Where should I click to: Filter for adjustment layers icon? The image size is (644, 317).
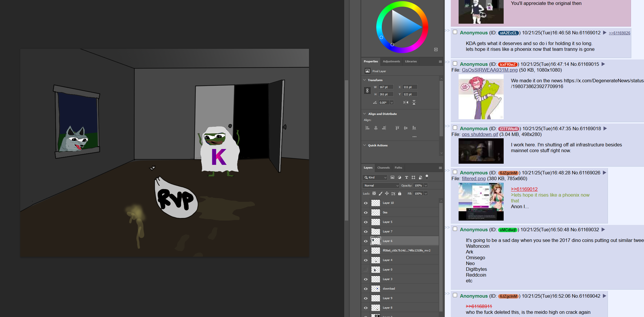[x=399, y=177]
